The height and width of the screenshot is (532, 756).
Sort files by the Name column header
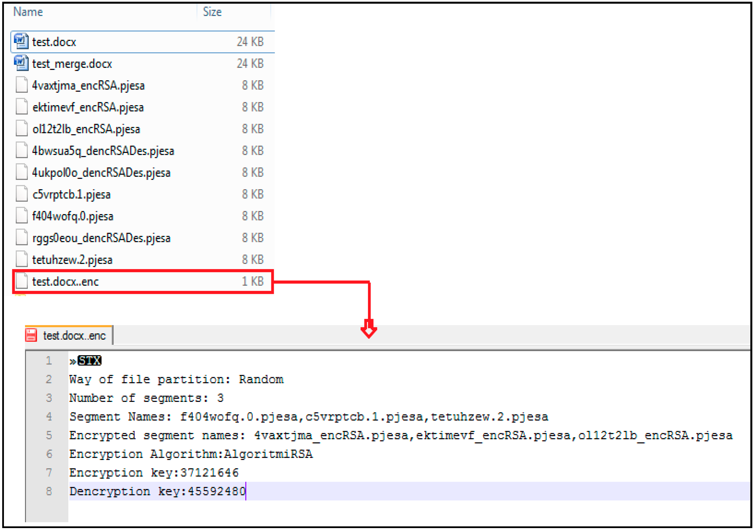[x=28, y=12]
